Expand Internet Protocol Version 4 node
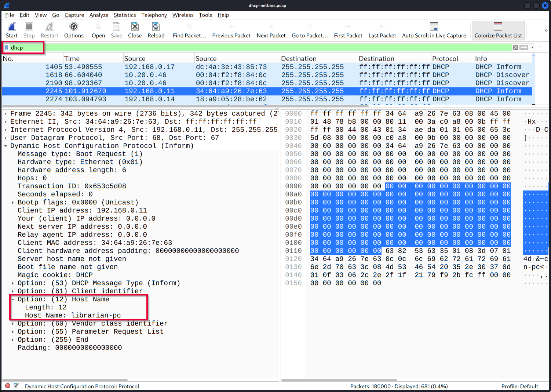This screenshot has height=392, width=551. click(x=6, y=130)
